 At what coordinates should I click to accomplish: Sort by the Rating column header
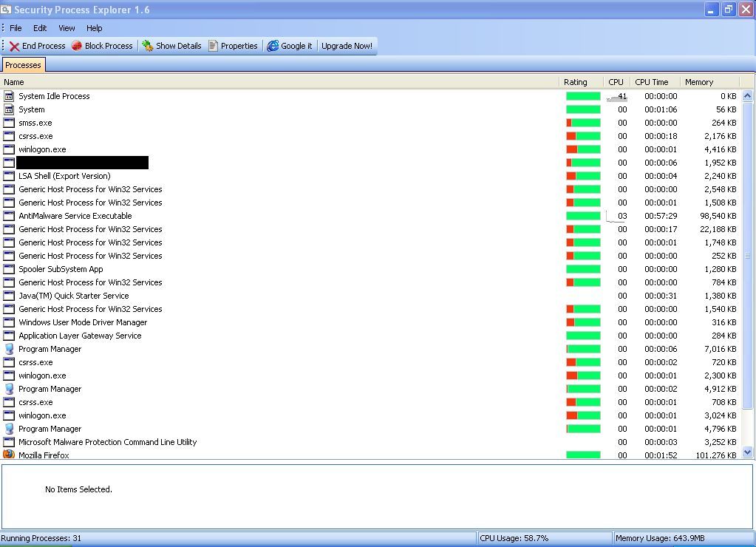(581, 82)
